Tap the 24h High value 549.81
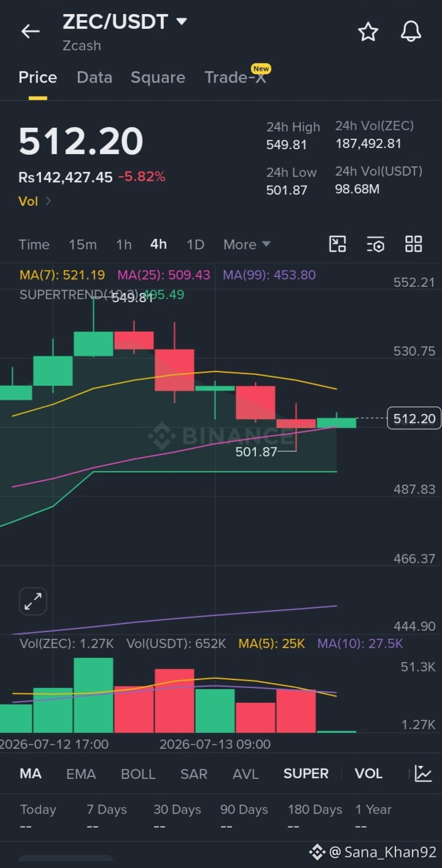442x868 pixels. (287, 145)
